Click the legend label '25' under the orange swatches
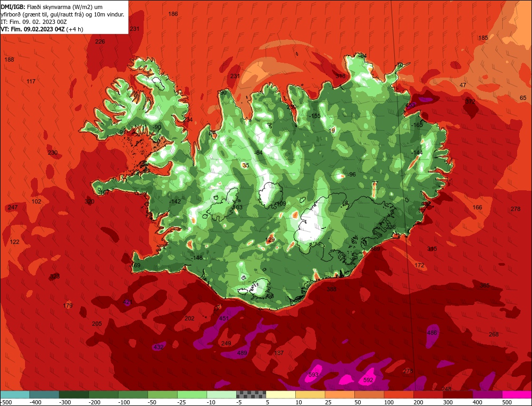The width and height of the screenshot is (532, 406). [328, 402]
